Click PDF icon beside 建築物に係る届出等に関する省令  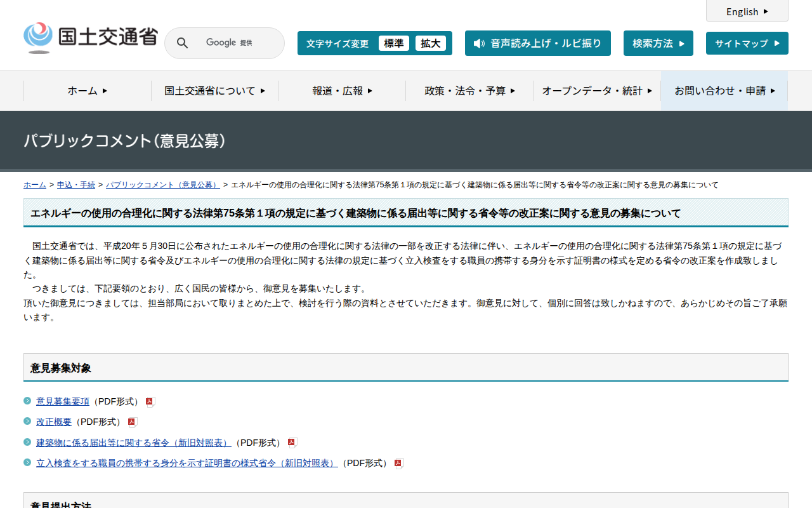pyautogui.click(x=292, y=443)
